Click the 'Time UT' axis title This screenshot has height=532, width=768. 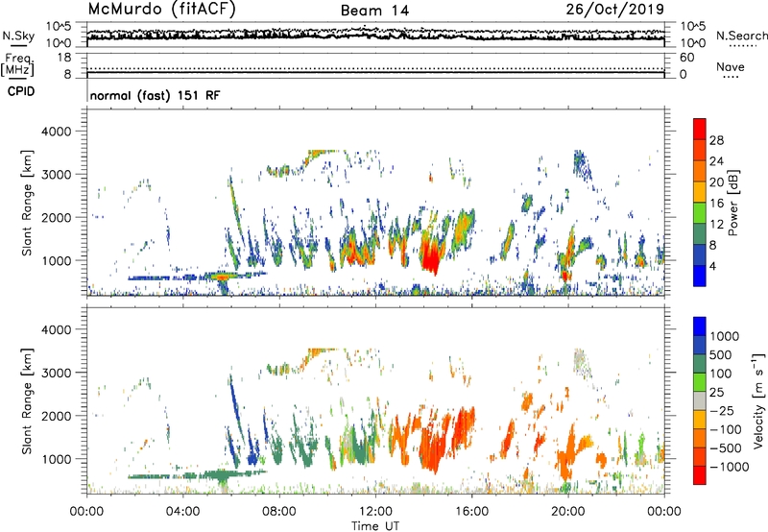pyautogui.click(x=375, y=526)
